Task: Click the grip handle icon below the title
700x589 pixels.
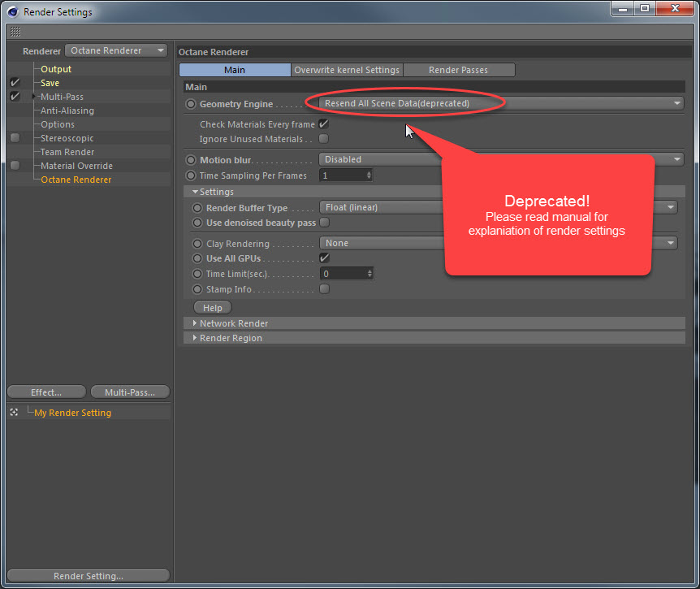Action: [x=15, y=32]
